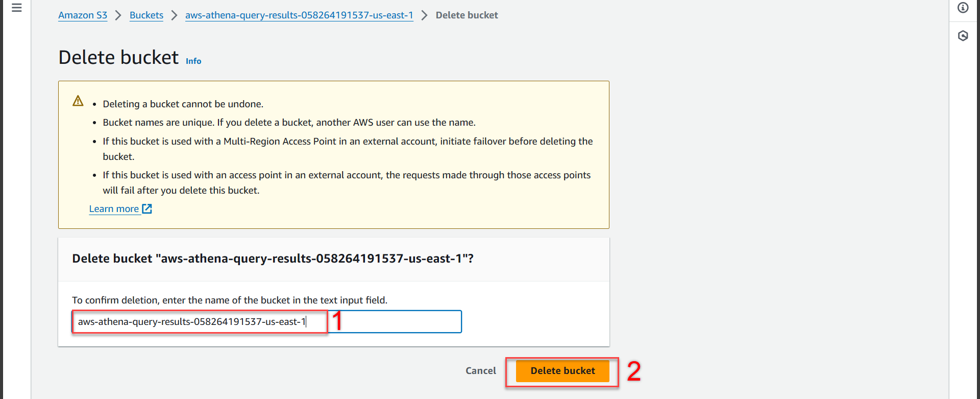
Task: Click the Delete bucket confirmation panel header
Action: point(273,259)
